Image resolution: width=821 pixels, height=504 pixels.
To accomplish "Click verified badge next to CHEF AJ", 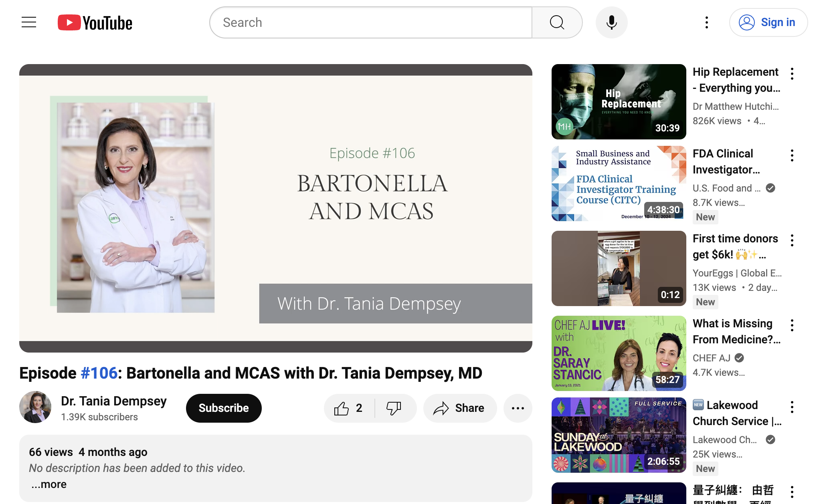I will tap(740, 358).
